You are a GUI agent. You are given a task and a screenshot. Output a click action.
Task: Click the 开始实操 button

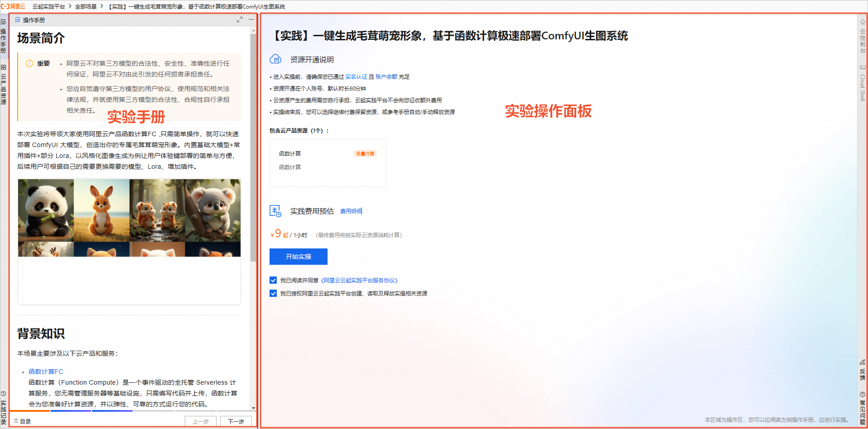click(x=299, y=257)
